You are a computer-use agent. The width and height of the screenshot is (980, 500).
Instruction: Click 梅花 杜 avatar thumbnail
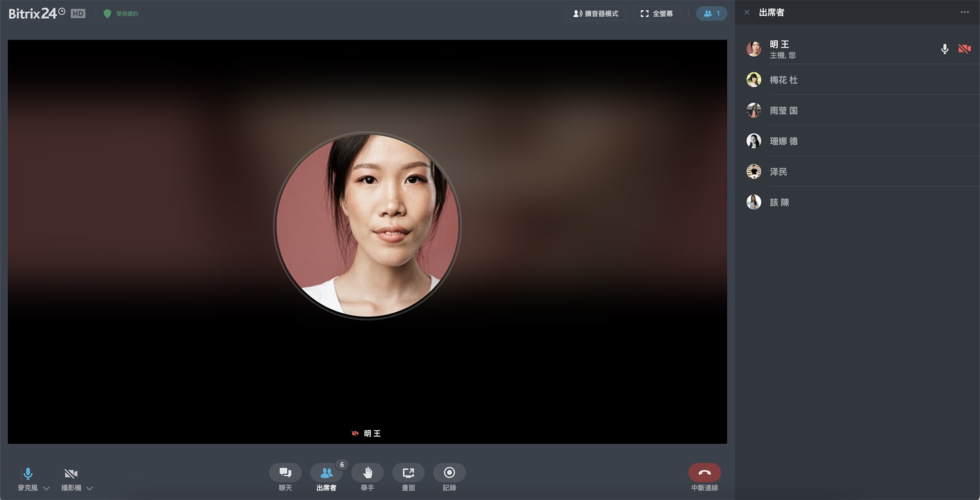[x=754, y=80]
